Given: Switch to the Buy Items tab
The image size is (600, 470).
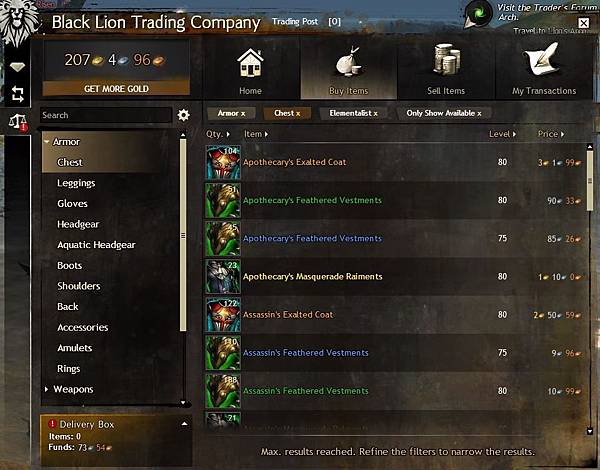Looking at the screenshot, I should (x=349, y=69).
